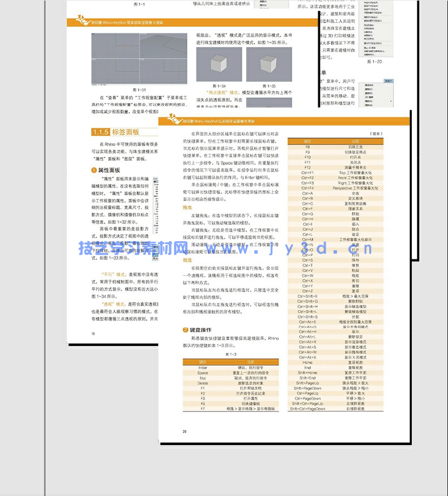
Task: Click the "Shift+PageUp" shortcut cell
Action: click(x=308, y=383)
